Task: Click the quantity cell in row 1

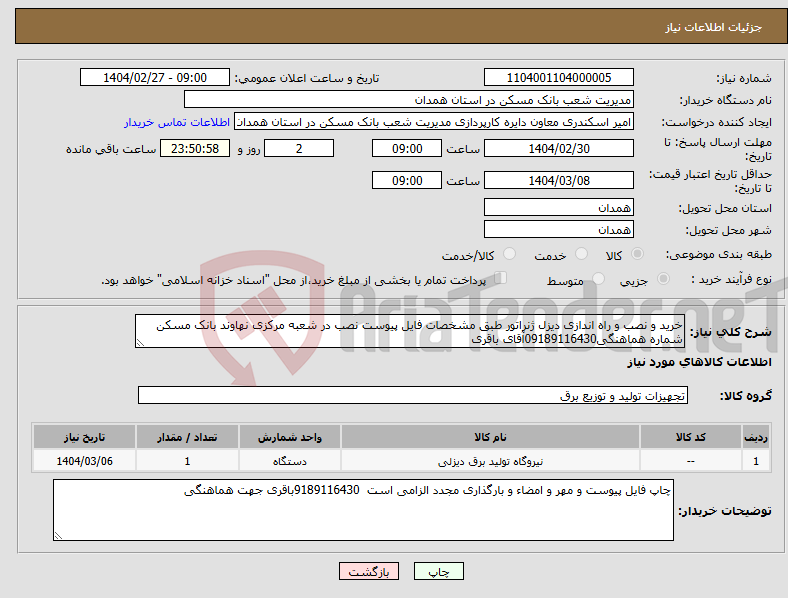Action: pyautogui.click(x=187, y=461)
